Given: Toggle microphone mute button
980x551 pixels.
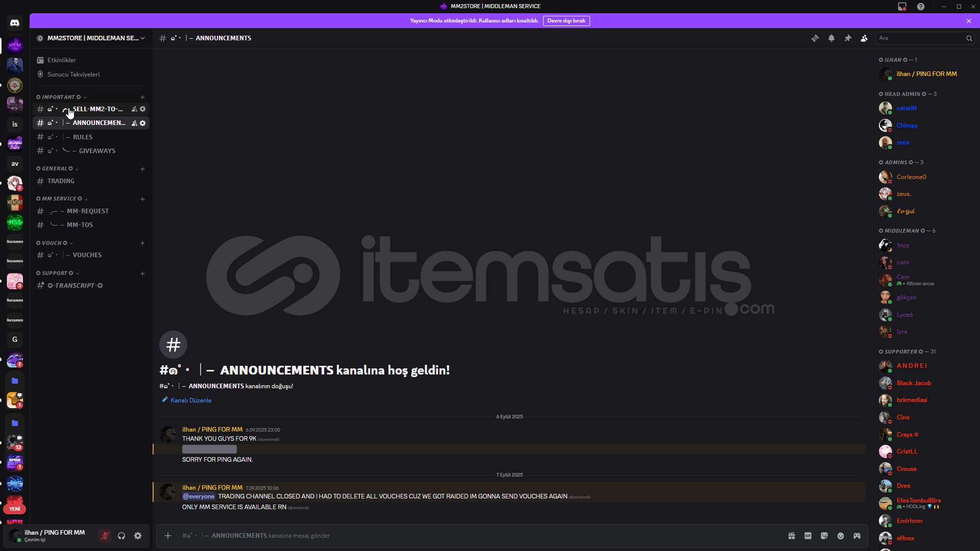Looking at the screenshot, I should [x=105, y=536].
